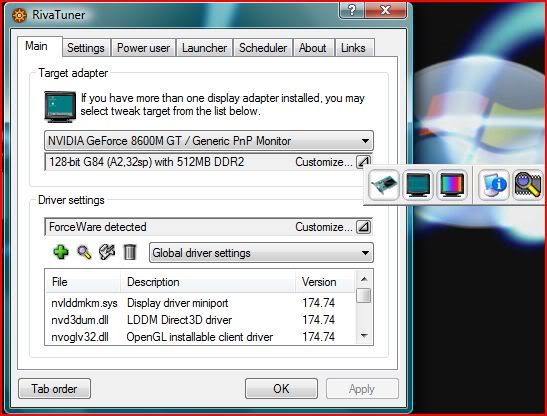Click the question mark help button
The image size is (547, 416).
352,10
